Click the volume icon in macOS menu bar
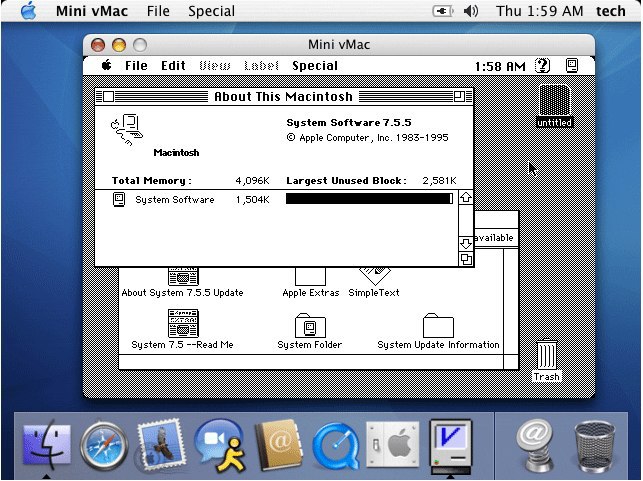 click(471, 11)
